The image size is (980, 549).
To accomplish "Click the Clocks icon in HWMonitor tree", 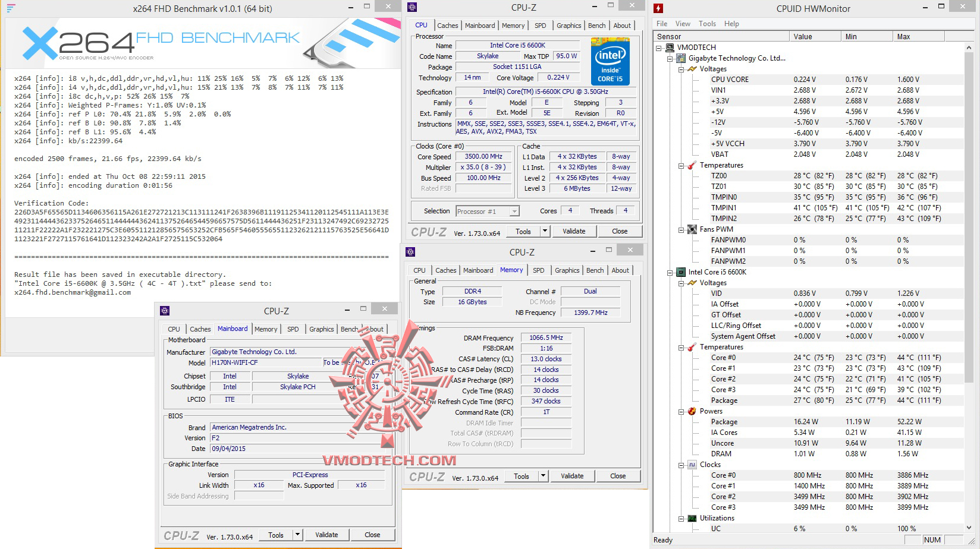I will point(692,465).
